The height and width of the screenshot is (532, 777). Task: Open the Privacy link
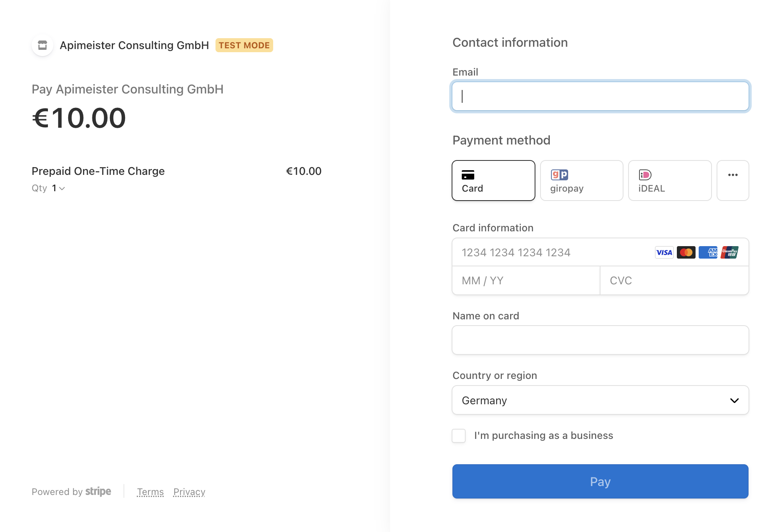click(189, 492)
